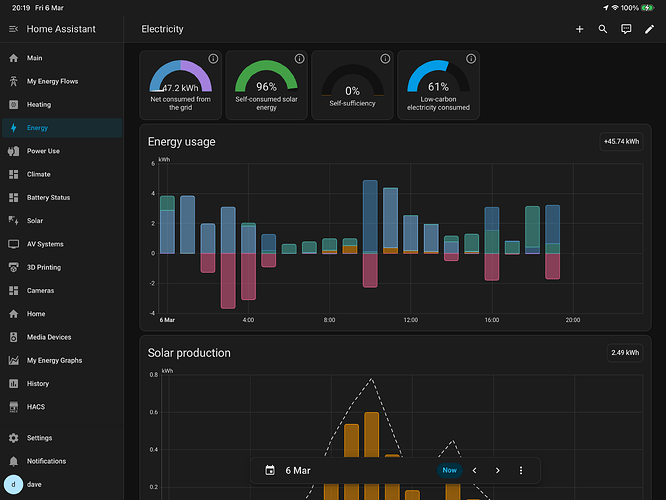Show info for Net consumed from the grid
Screen dimensions: 666x500
213,59
